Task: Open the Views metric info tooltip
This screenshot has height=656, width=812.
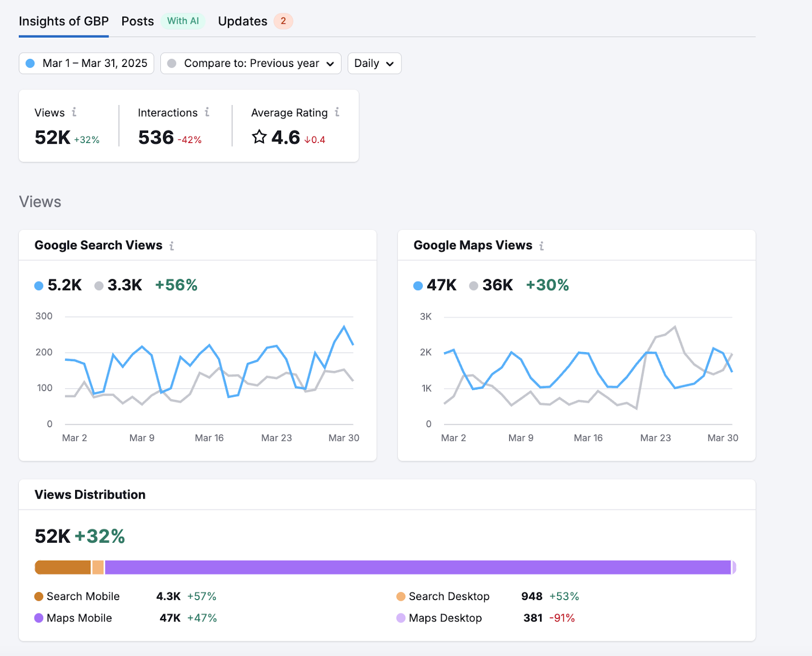Action: click(x=75, y=113)
